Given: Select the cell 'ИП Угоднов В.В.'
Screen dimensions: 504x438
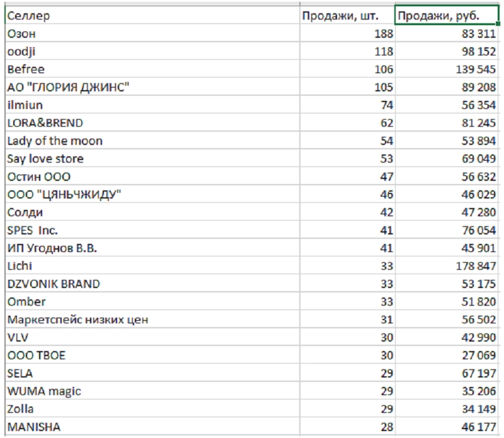Looking at the screenshot, I should coord(152,248).
